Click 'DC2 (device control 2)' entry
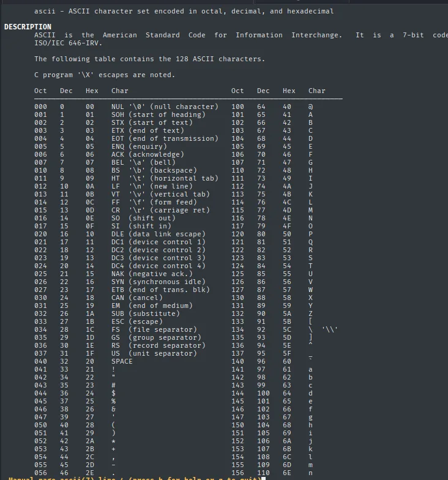Image resolution: width=448 pixels, height=480 pixels. pos(159,250)
